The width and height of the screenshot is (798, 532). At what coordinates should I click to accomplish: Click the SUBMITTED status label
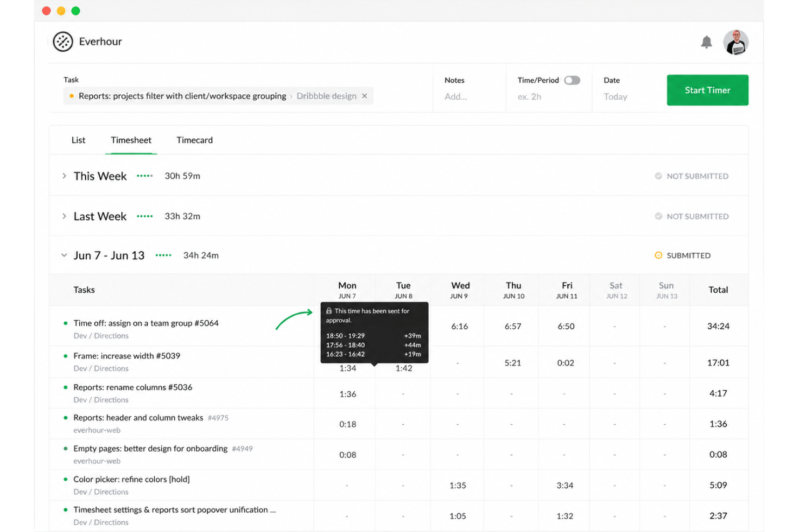tap(689, 255)
